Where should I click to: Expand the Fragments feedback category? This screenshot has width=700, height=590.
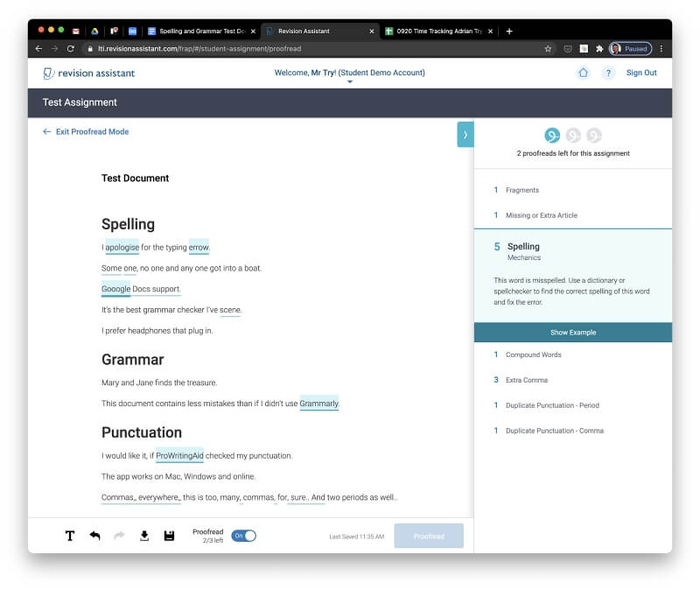(x=521, y=190)
